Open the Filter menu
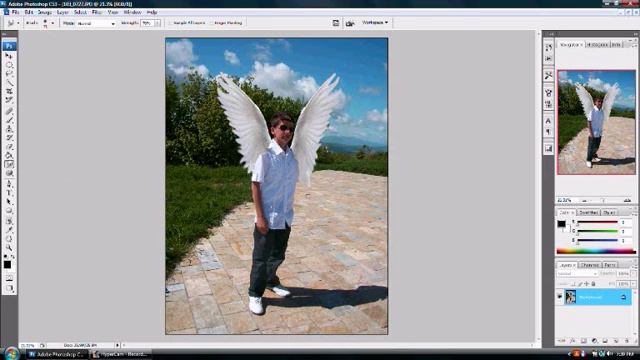This screenshot has height=360, width=640. point(96,13)
